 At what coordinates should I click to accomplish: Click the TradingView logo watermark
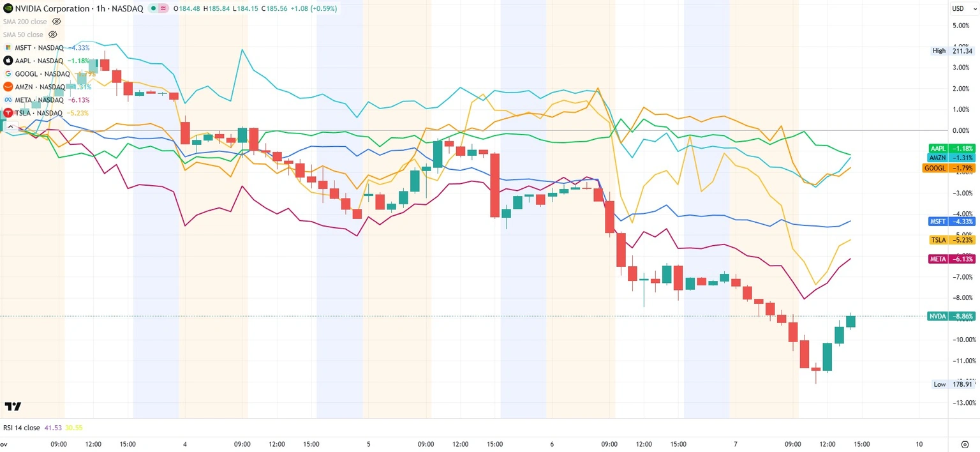[11, 407]
